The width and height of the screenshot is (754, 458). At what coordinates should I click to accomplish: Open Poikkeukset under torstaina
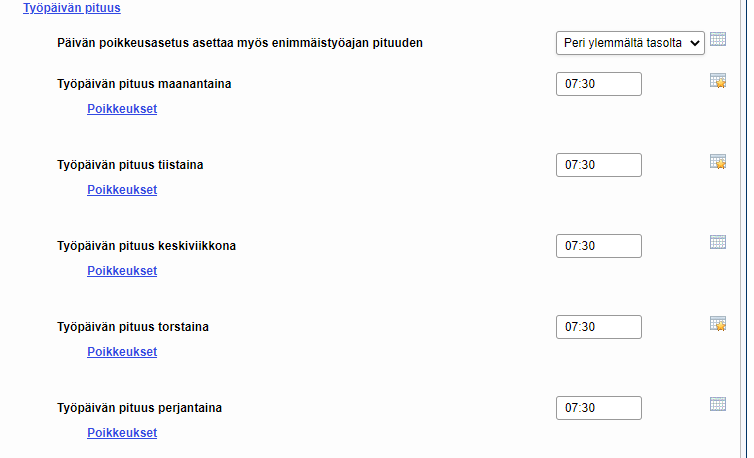(x=122, y=352)
